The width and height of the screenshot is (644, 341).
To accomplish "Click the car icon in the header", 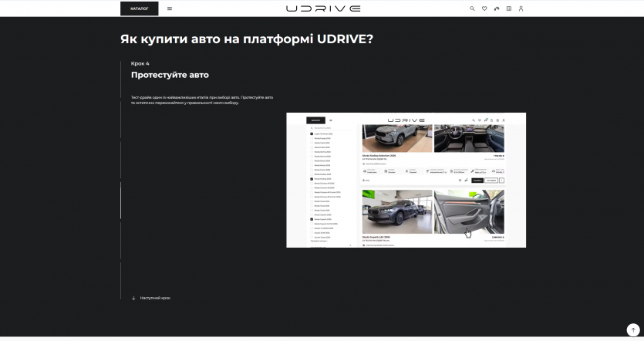I will point(497,8).
